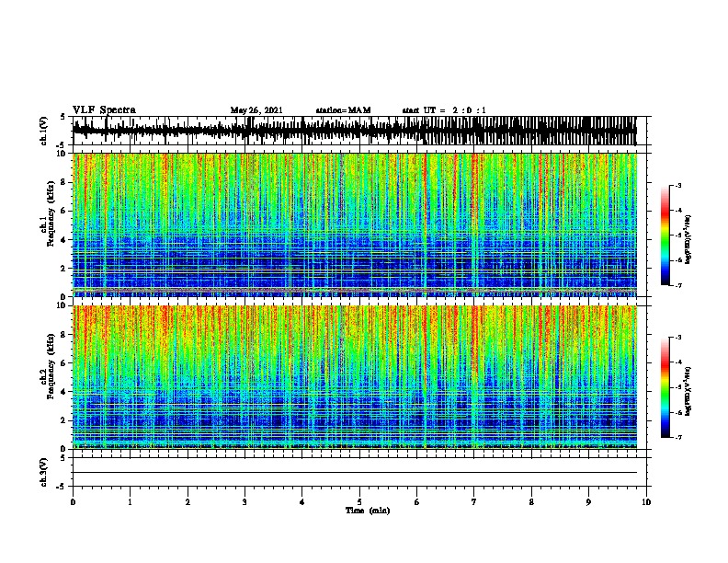
Task: Click the 2 kHz tick on ch.2 frequency axis
Action: pyautogui.click(x=64, y=420)
